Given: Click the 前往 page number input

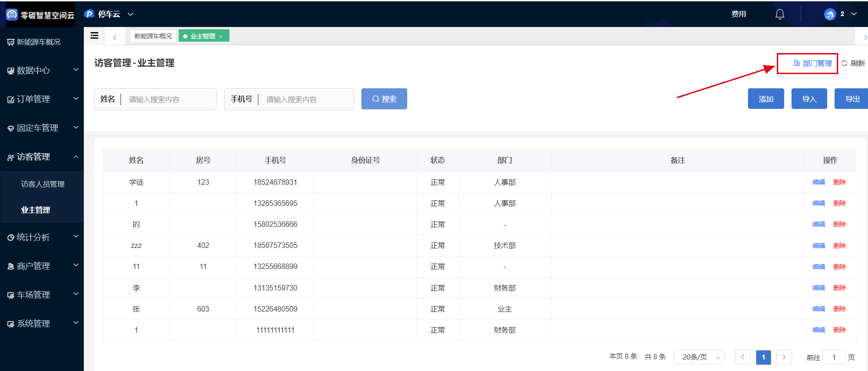Looking at the screenshot, I should [x=834, y=357].
